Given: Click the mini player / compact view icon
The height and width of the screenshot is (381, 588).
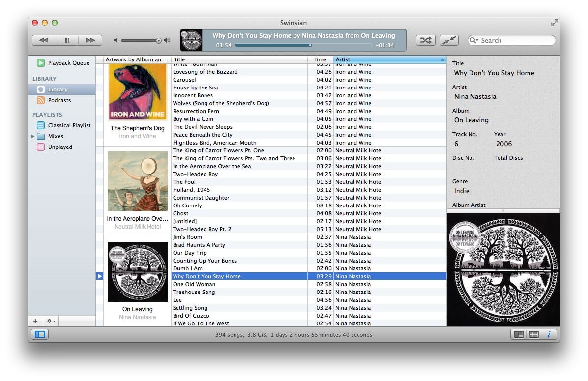Looking at the screenshot, I should click(x=449, y=40).
